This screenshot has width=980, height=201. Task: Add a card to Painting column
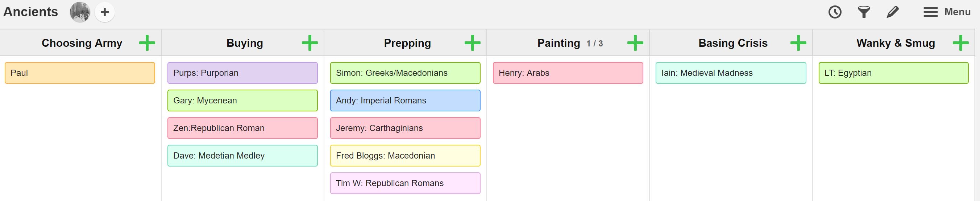(x=635, y=43)
